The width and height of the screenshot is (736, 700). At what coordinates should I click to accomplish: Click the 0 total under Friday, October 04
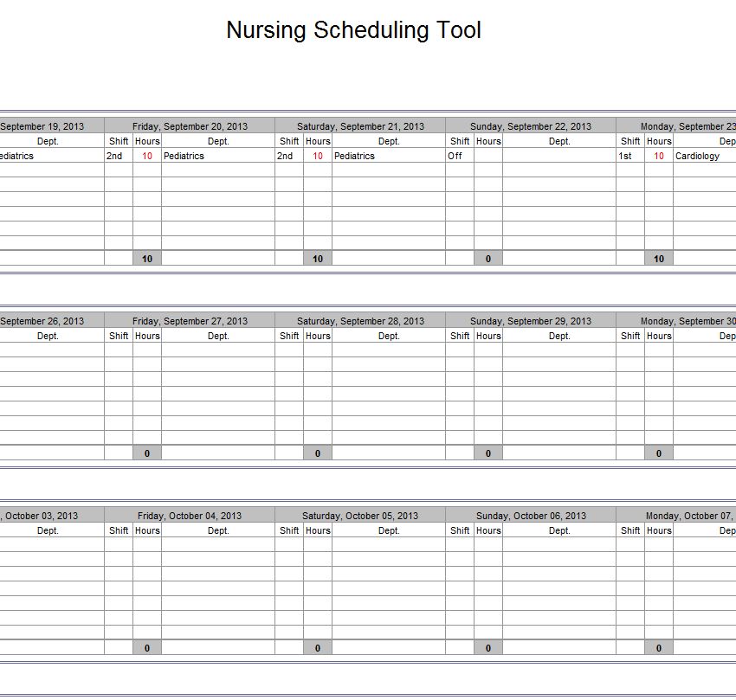tap(147, 648)
